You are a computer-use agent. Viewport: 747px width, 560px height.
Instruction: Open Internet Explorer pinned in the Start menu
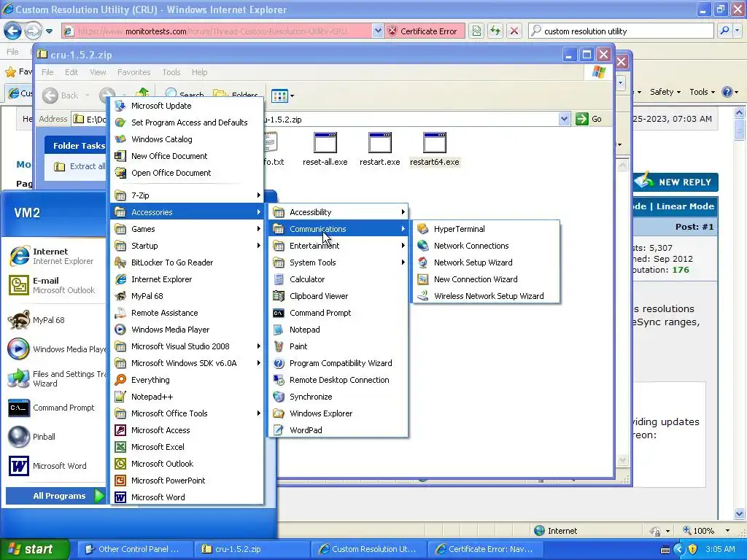coord(55,256)
